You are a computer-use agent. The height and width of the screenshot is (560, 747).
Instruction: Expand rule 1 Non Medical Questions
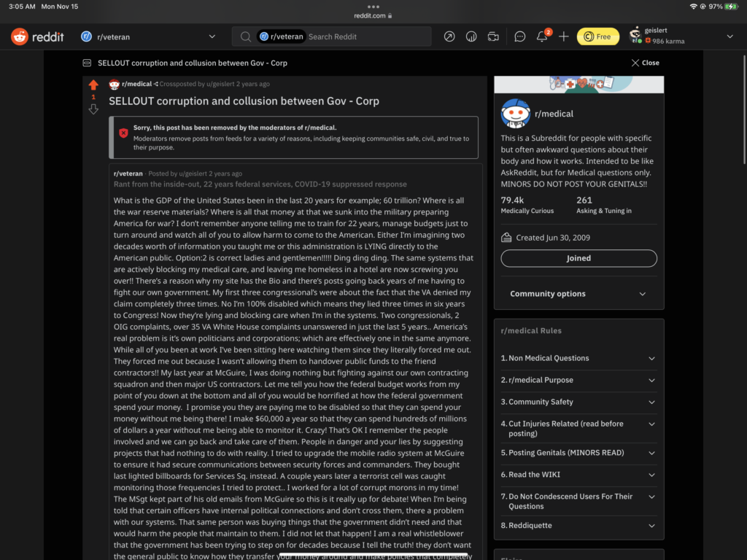pos(578,358)
